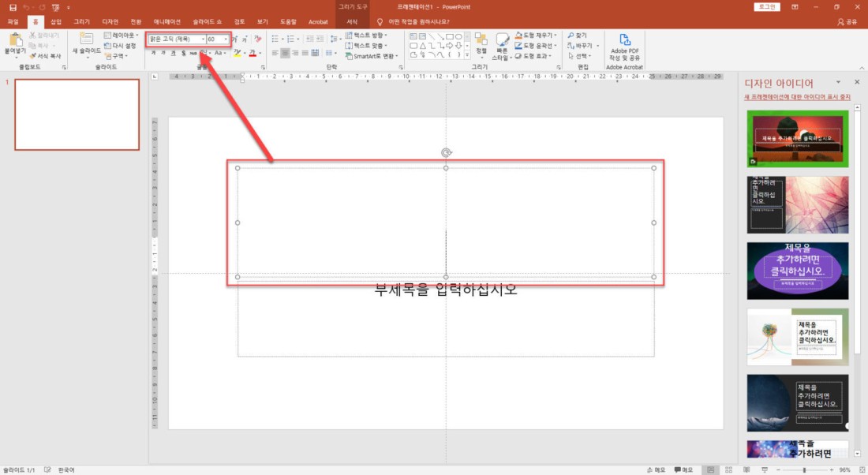Expand the Layout (레이아웃) dropdown

click(x=122, y=36)
